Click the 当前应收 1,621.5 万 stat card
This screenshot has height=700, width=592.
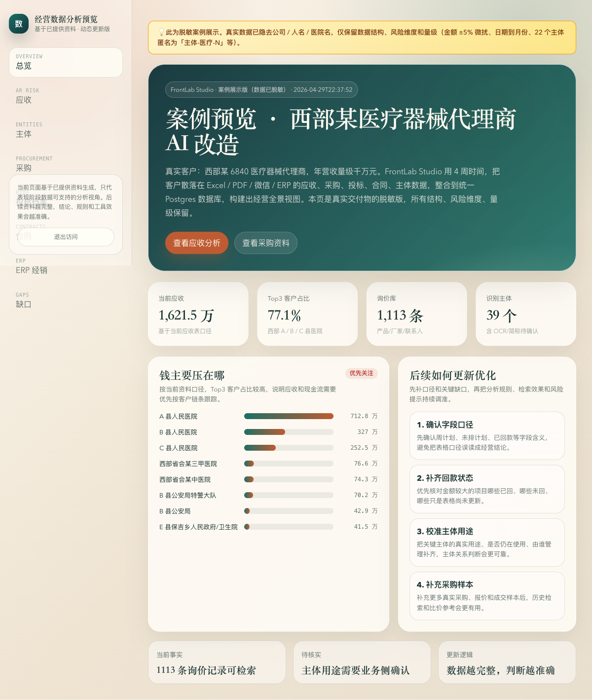coord(198,314)
